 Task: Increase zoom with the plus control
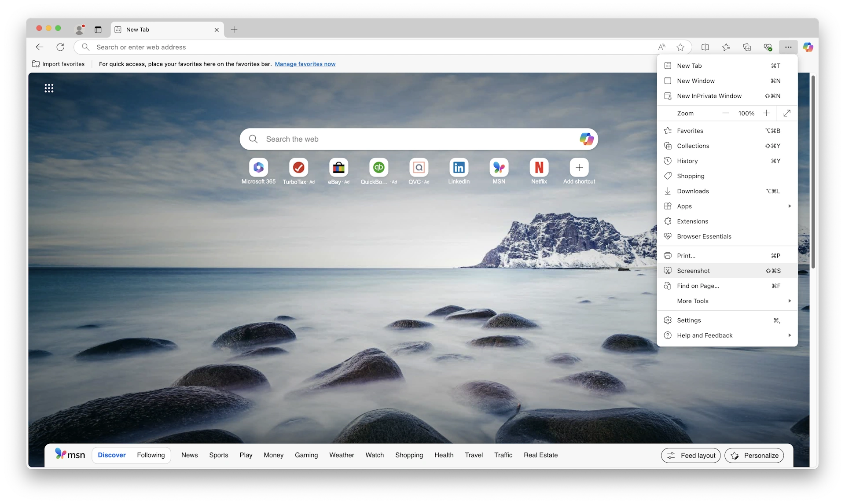tap(766, 113)
